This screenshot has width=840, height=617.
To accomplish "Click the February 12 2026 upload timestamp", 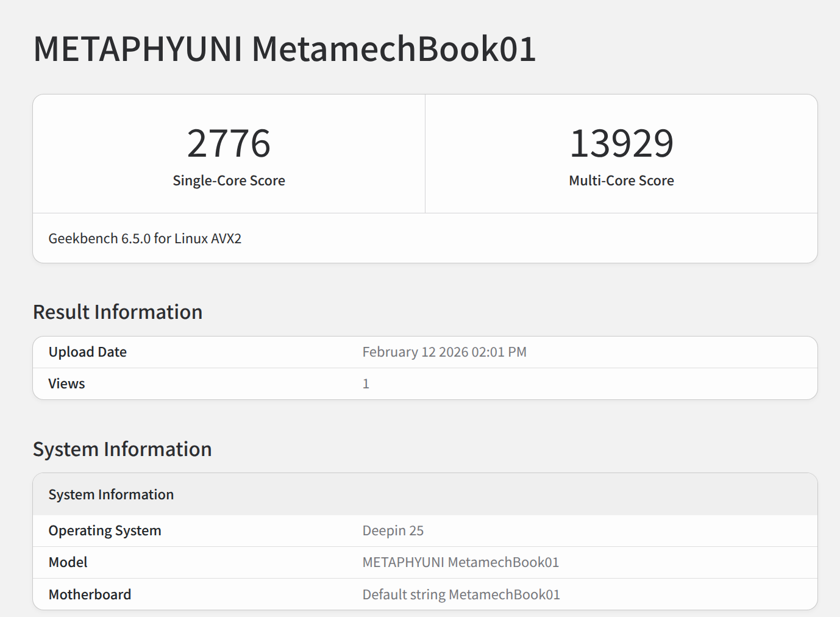I will [x=444, y=352].
